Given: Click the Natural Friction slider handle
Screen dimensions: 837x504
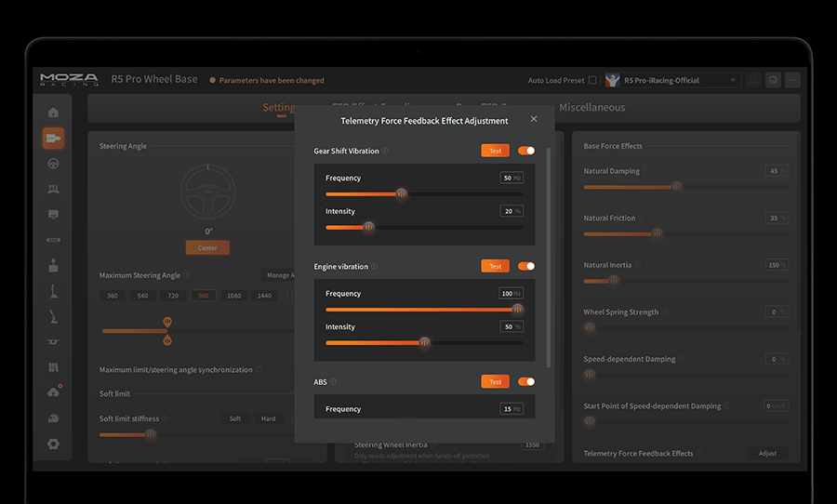Looking at the screenshot, I should pyautogui.click(x=658, y=233).
